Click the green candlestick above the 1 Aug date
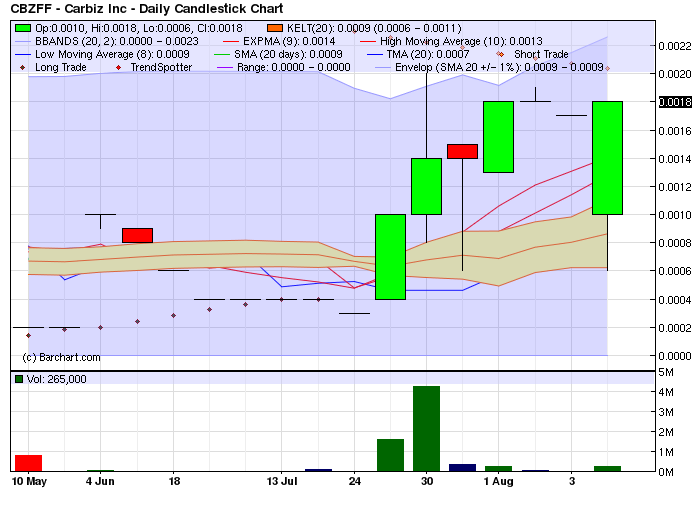Viewport: 700px width, 512px height. tap(499, 137)
